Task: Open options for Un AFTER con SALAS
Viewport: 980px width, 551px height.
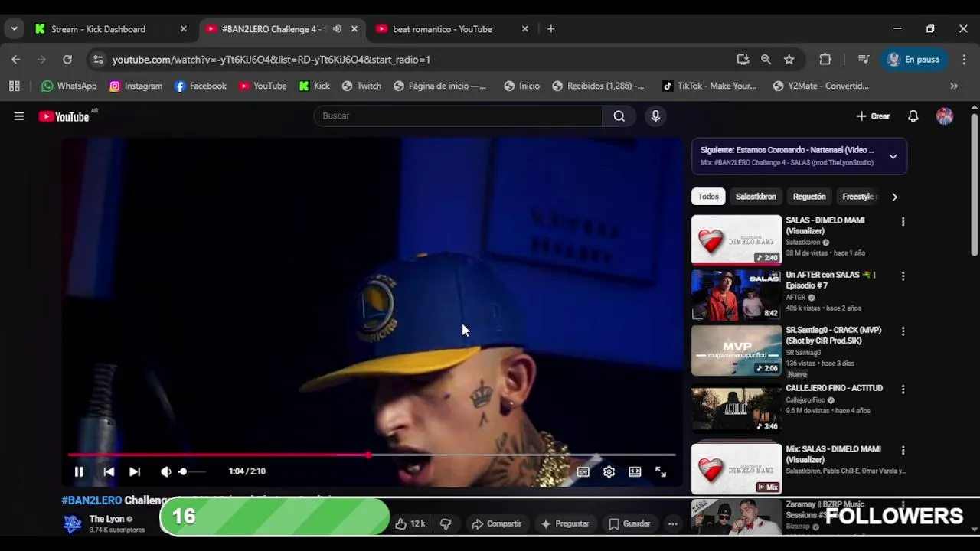Action: pyautogui.click(x=903, y=275)
